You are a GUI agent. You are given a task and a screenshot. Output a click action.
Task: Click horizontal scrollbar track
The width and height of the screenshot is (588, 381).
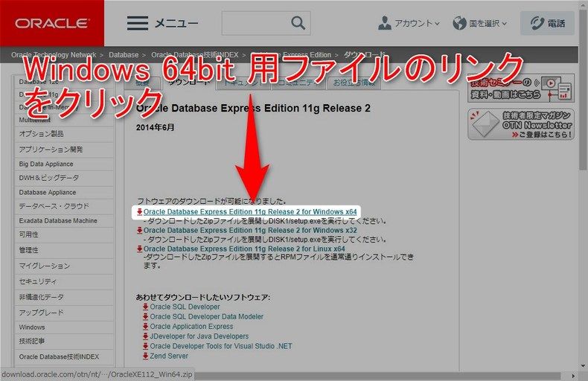377,376
